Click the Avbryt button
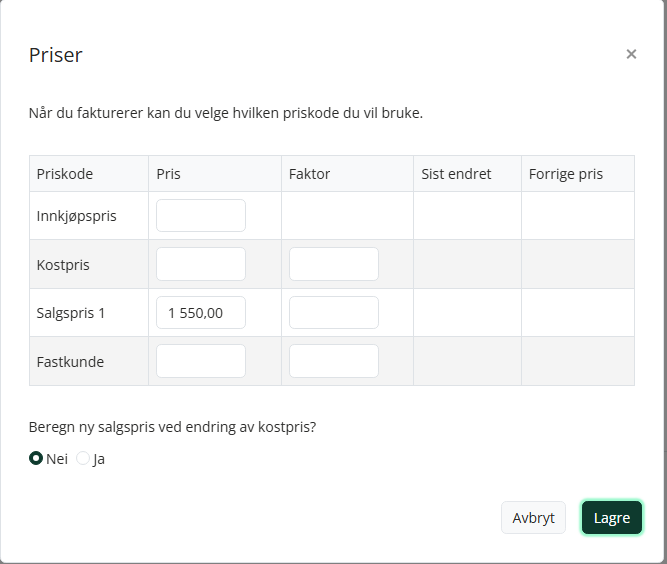The width and height of the screenshot is (667, 564). tap(533, 518)
